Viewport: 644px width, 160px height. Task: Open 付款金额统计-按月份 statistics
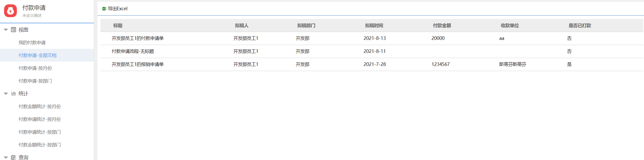[40, 107]
